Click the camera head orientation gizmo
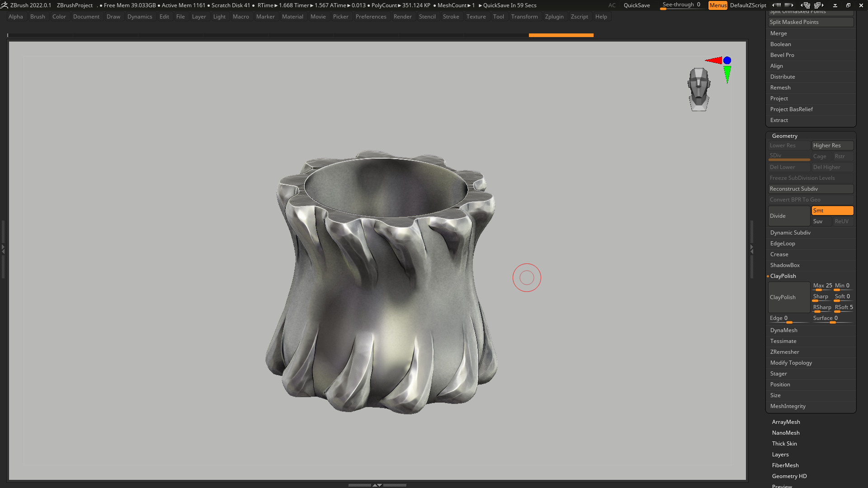Screen dimensions: 868x488 [699, 89]
